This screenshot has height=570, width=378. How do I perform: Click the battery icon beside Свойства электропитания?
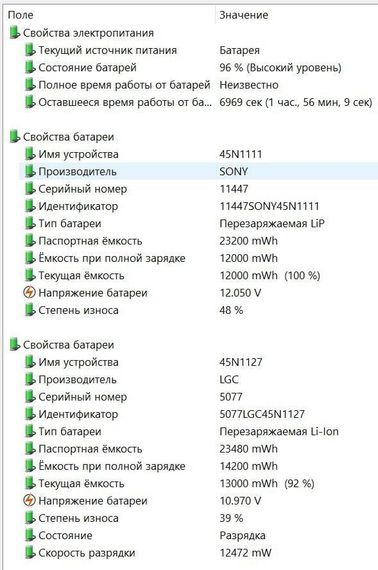click(15, 33)
